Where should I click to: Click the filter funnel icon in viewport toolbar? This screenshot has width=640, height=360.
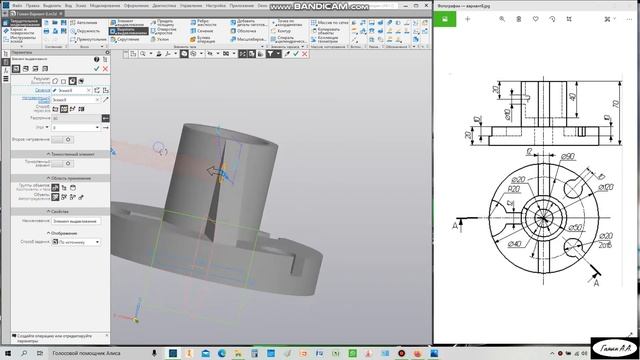(270, 54)
